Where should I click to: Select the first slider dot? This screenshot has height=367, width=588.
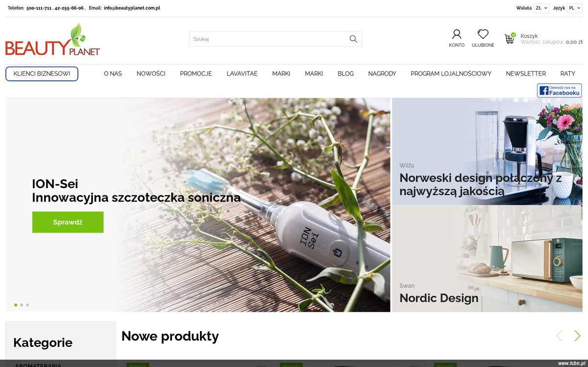click(x=16, y=305)
